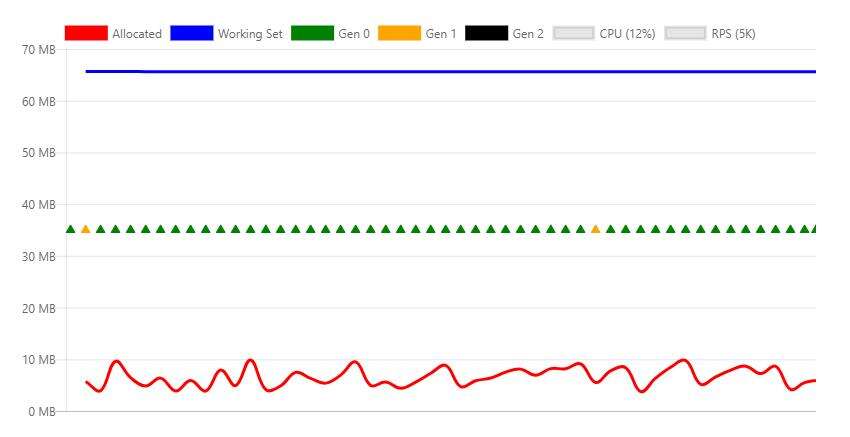Click the RPS (5K) legend label

(733, 34)
